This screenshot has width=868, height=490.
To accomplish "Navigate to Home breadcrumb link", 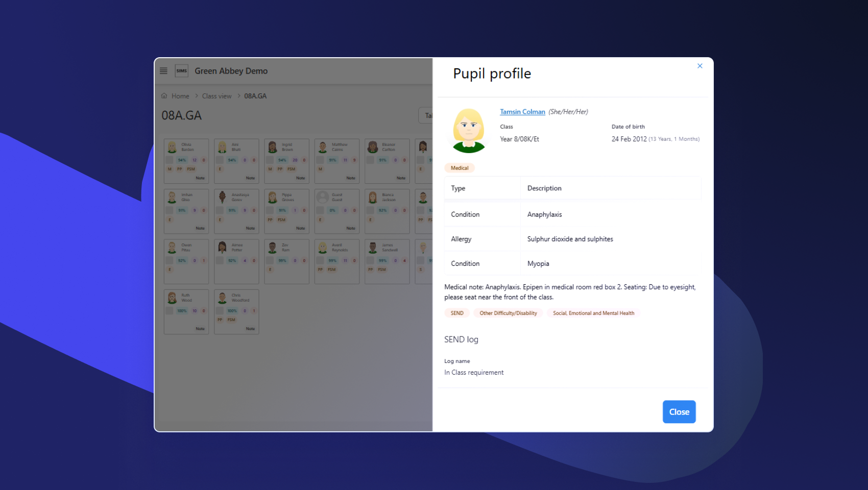I will tap(180, 96).
